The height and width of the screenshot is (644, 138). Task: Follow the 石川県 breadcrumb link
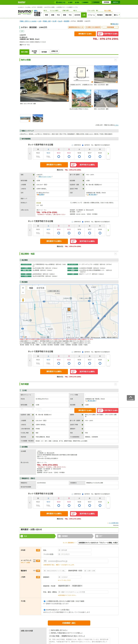(54, 21)
